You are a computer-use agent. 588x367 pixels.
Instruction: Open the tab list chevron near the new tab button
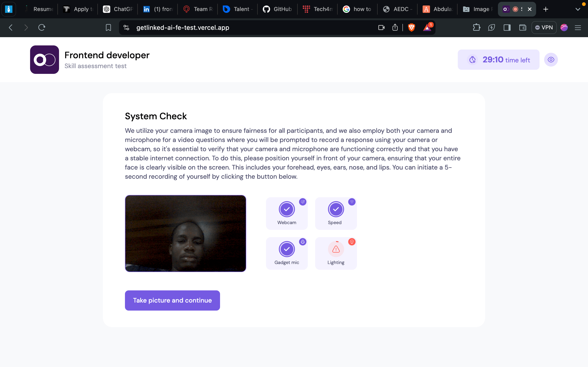[x=578, y=9]
